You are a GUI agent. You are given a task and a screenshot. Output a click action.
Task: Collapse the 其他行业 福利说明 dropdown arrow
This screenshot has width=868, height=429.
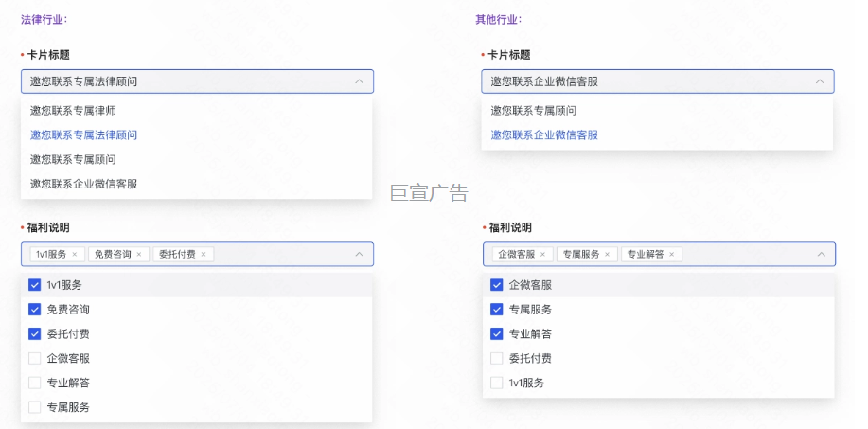coord(822,254)
